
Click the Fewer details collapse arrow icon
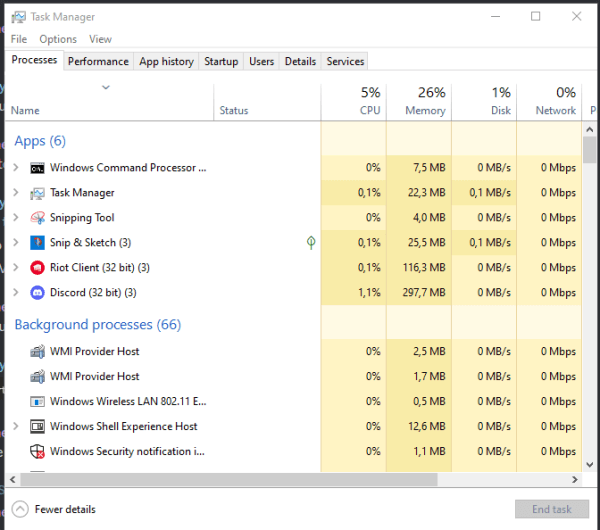20,509
